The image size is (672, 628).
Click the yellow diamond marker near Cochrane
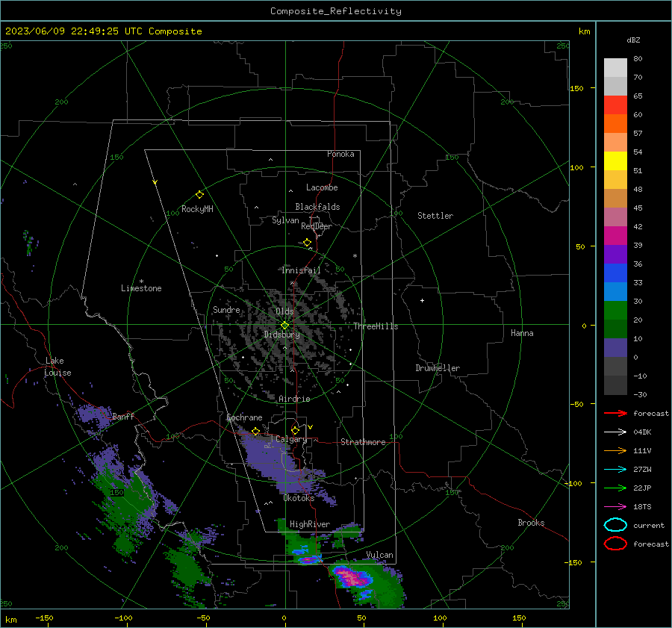[255, 432]
